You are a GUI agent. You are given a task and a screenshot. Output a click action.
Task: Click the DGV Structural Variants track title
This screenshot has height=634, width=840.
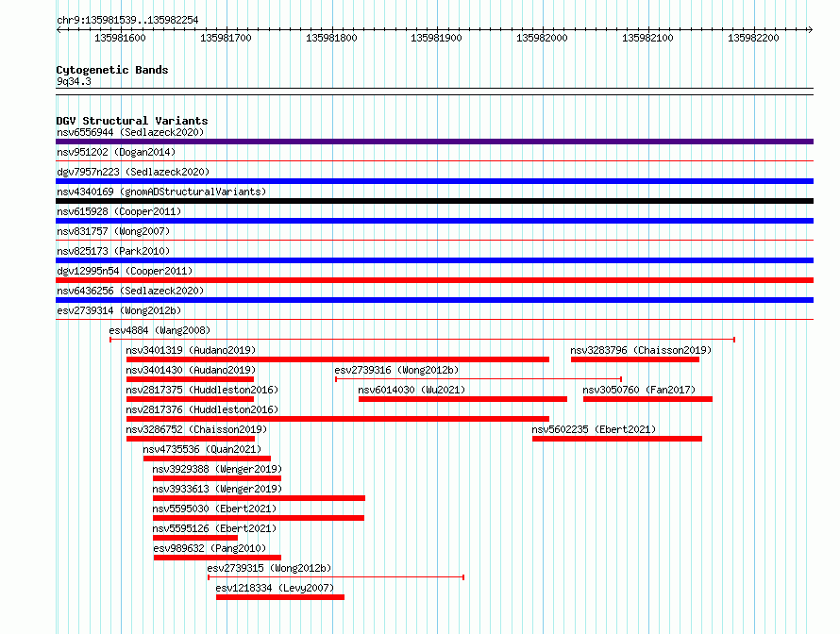click(132, 121)
